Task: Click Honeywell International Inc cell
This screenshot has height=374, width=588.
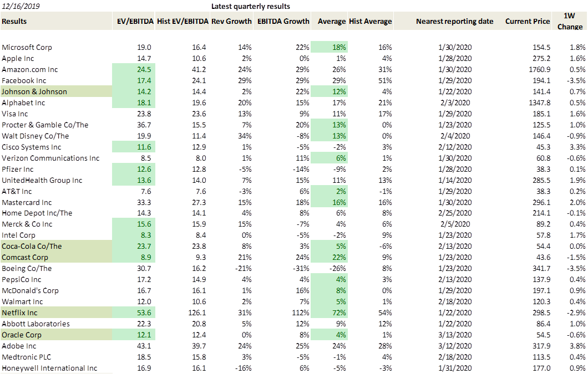Action: [x=49, y=368]
